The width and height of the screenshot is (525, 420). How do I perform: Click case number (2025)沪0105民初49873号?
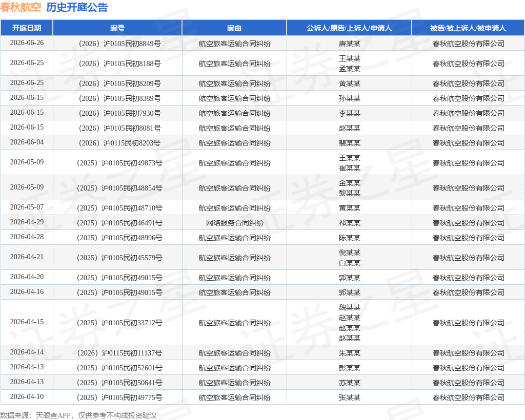coord(119,163)
